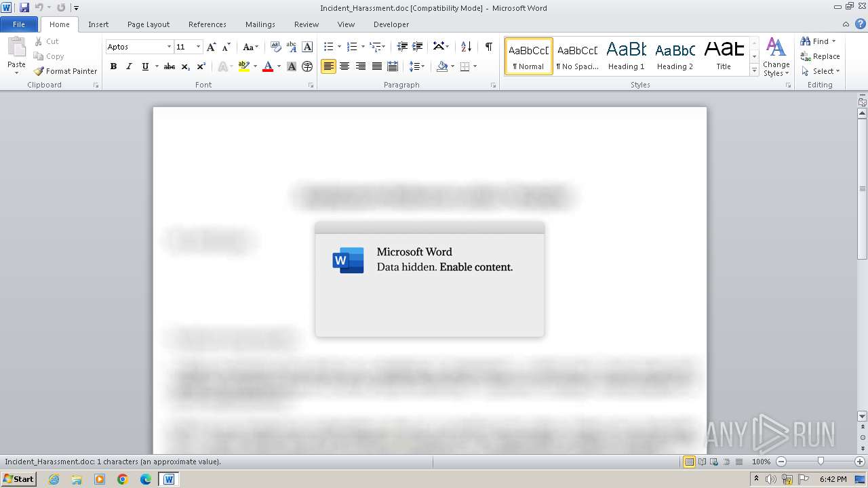Toggle Italic formatting
This screenshot has height=488, width=868.
pos(129,66)
